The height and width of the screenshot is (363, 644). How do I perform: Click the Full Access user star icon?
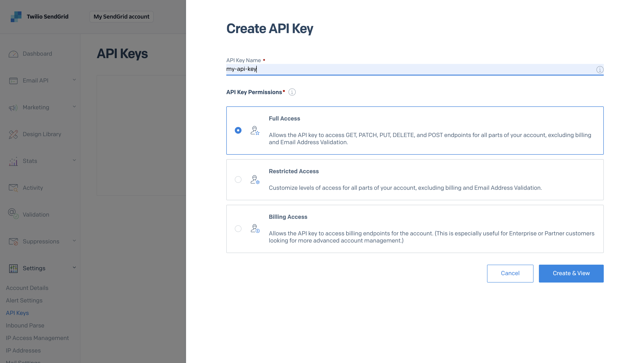pyautogui.click(x=255, y=130)
